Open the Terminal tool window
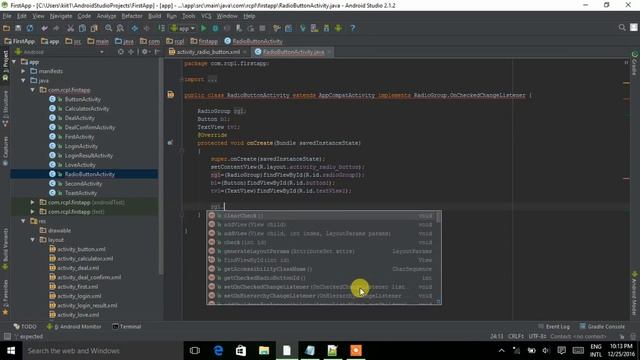Viewport: 640px width, 360px height. click(x=127, y=327)
